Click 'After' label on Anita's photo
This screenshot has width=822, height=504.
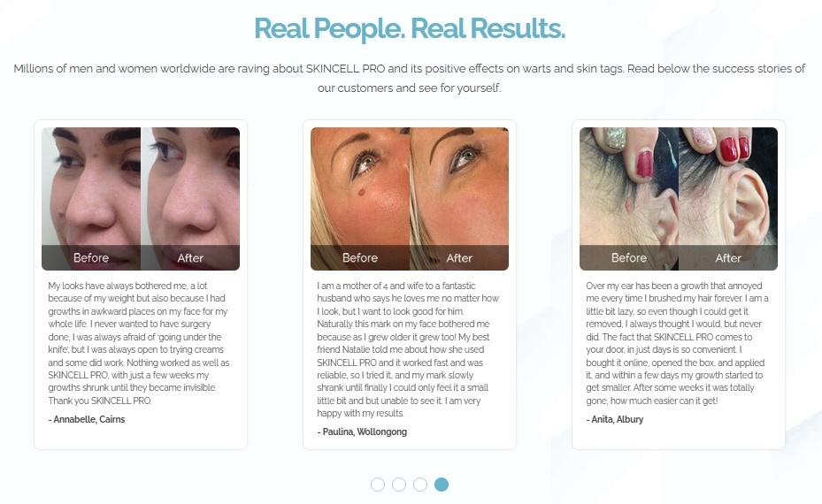pyautogui.click(x=728, y=258)
